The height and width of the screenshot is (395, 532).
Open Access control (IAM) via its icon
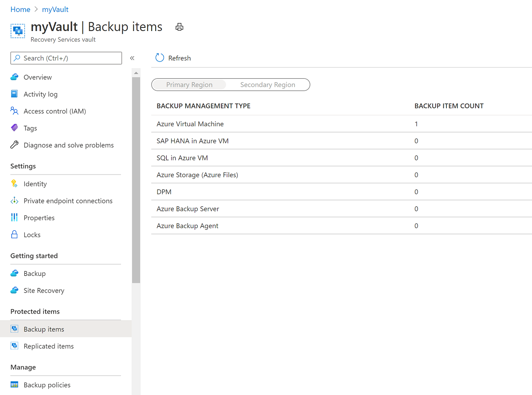click(x=15, y=111)
